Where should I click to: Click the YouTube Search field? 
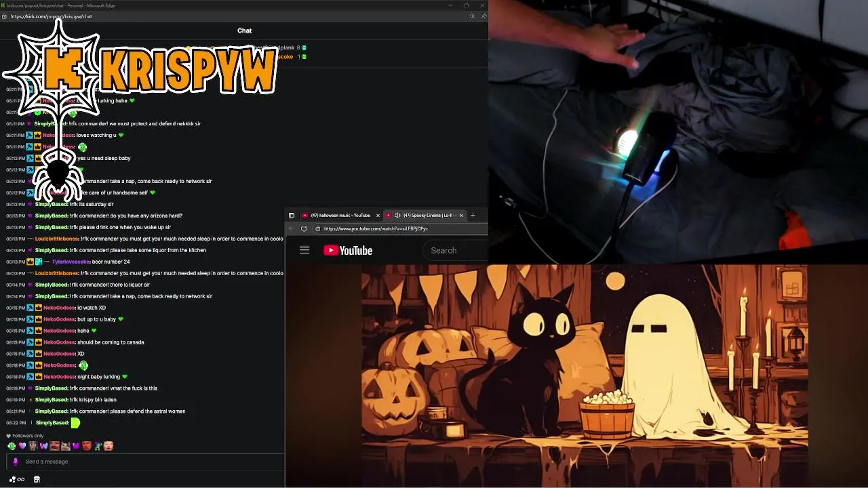point(456,251)
